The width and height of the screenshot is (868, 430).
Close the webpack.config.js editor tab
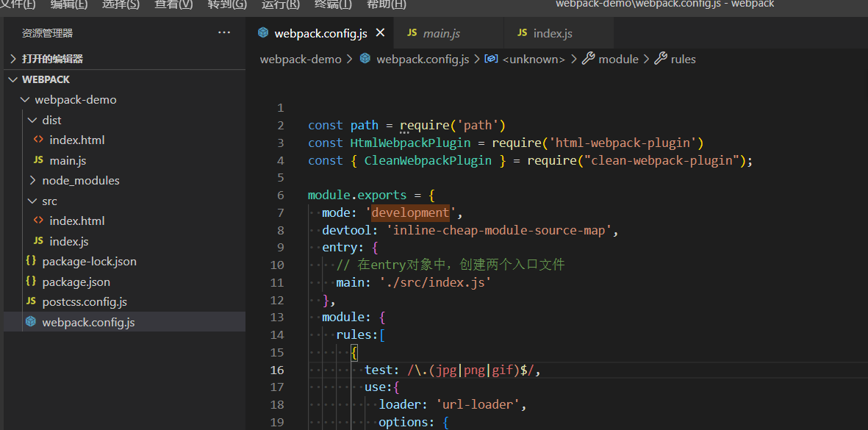[x=380, y=33]
